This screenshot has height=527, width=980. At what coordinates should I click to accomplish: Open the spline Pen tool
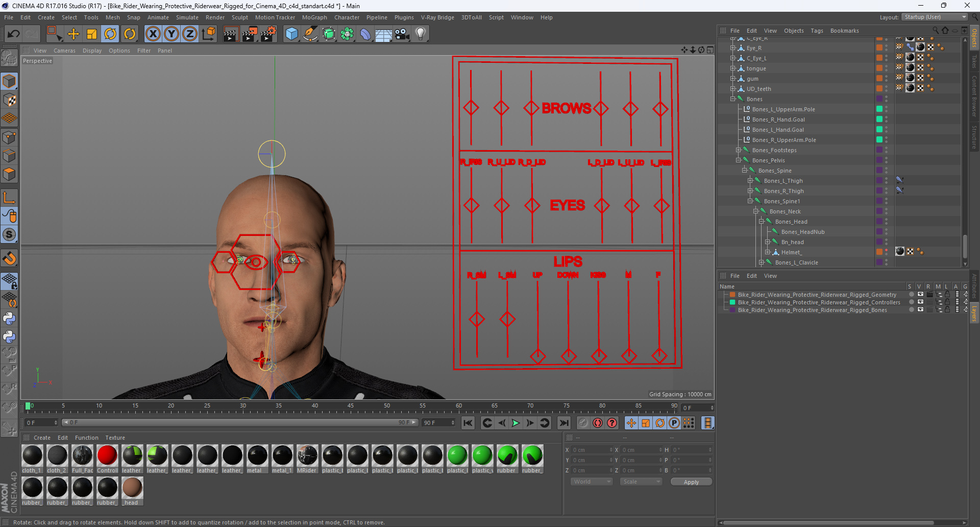coord(310,34)
